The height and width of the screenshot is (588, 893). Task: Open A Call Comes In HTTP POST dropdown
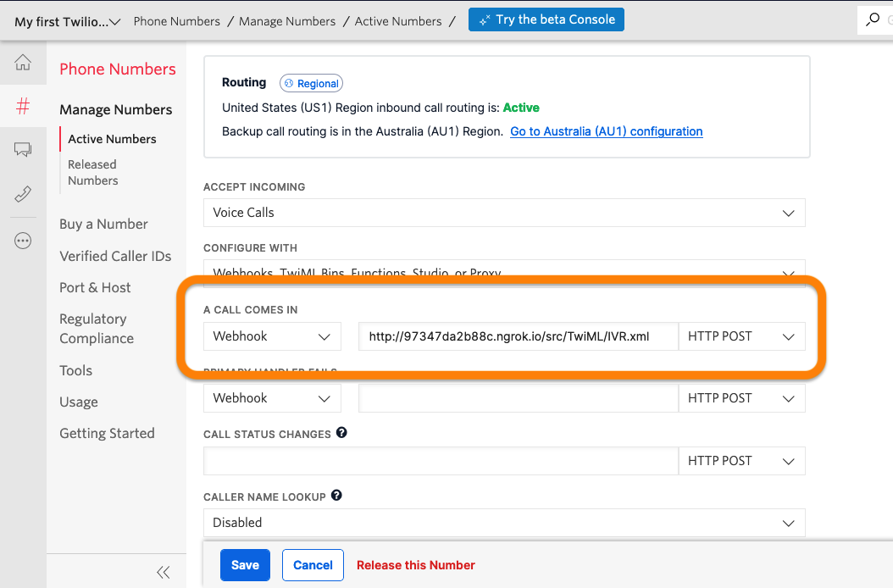click(x=741, y=336)
